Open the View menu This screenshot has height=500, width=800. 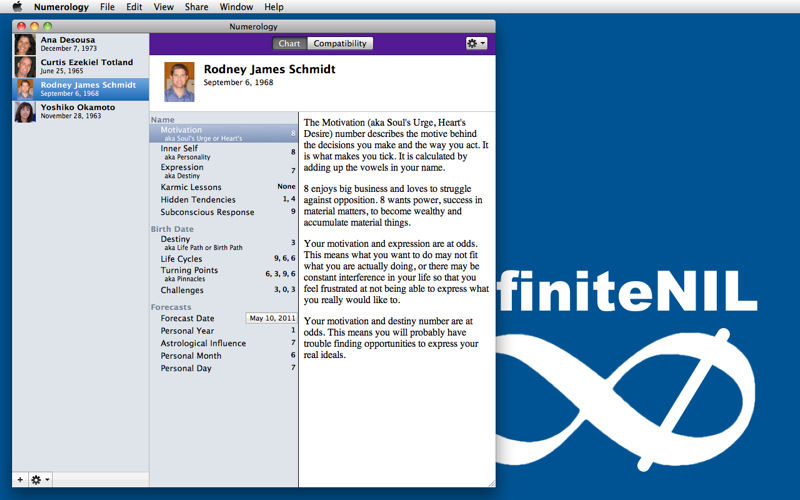tap(164, 7)
